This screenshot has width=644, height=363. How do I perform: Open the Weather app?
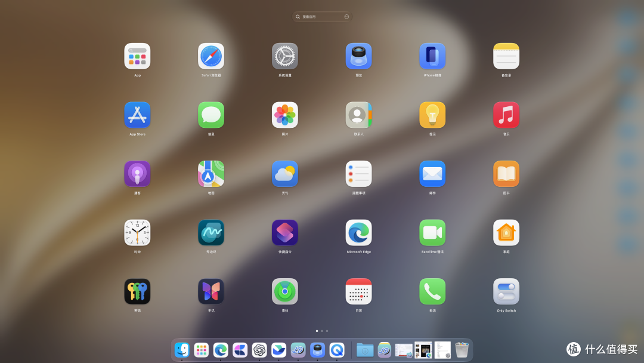click(x=284, y=174)
